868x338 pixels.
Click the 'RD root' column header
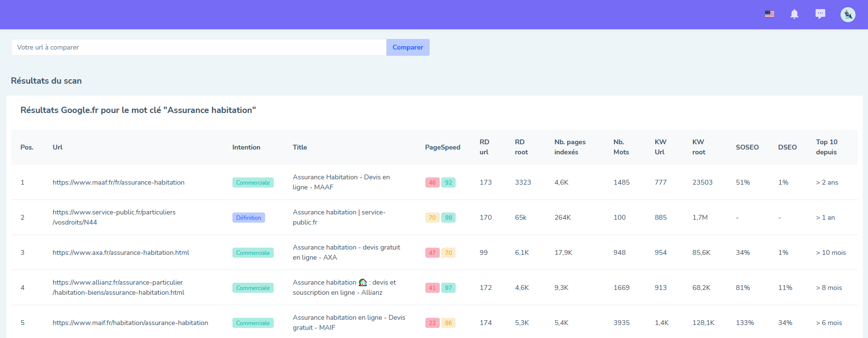(522, 147)
